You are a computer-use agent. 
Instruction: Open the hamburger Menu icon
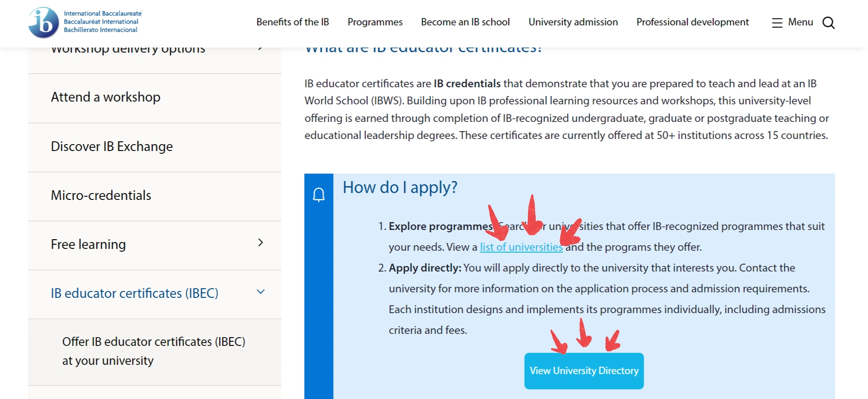[777, 23]
